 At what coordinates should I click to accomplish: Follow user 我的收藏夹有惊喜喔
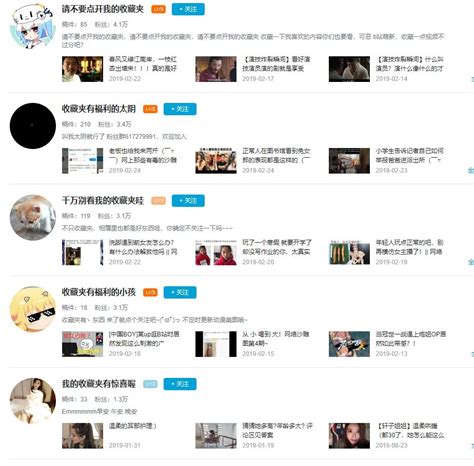point(180,384)
